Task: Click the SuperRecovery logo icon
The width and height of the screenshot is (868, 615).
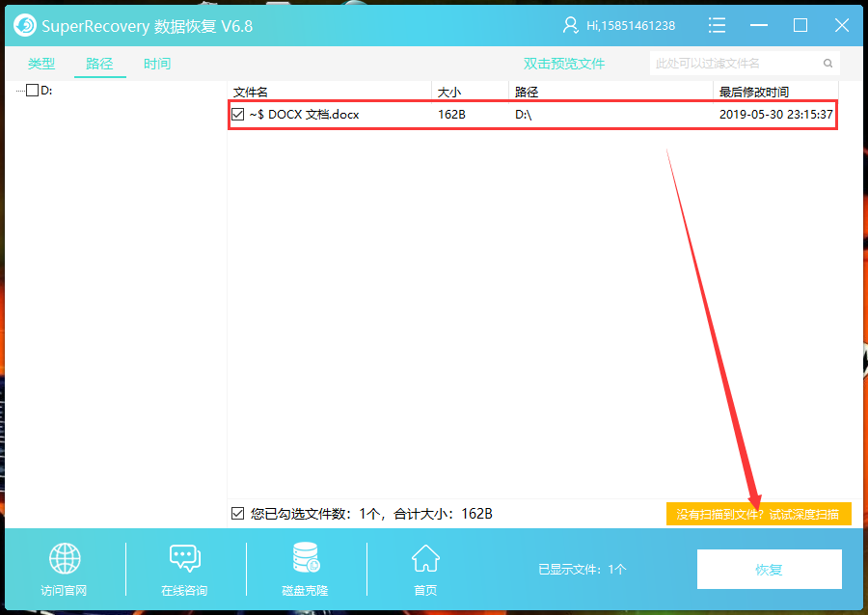Action: [x=25, y=25]
